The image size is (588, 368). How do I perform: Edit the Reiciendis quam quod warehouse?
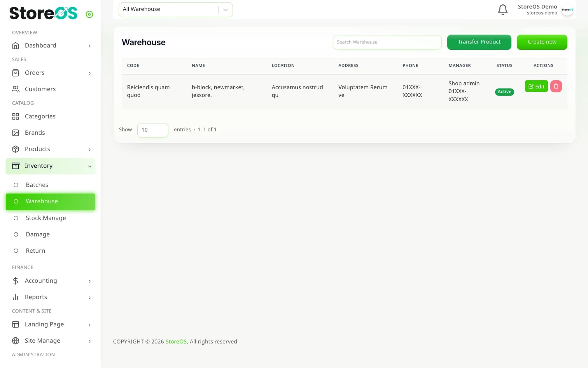point(536,86)
